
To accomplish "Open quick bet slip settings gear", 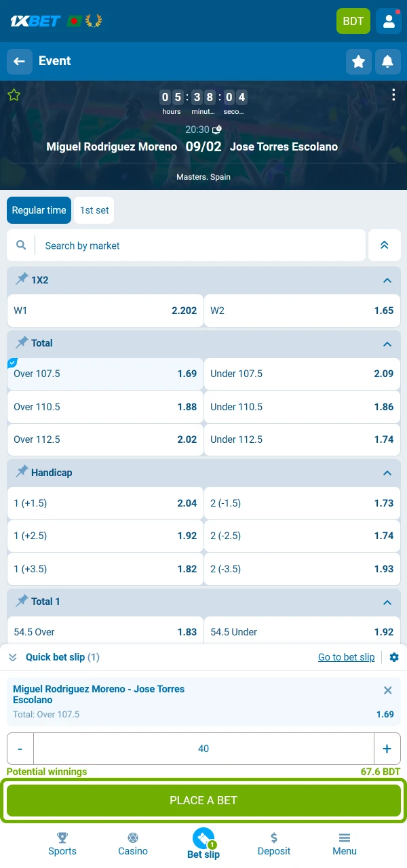I will pyautogui.click(x=394, y=657).
